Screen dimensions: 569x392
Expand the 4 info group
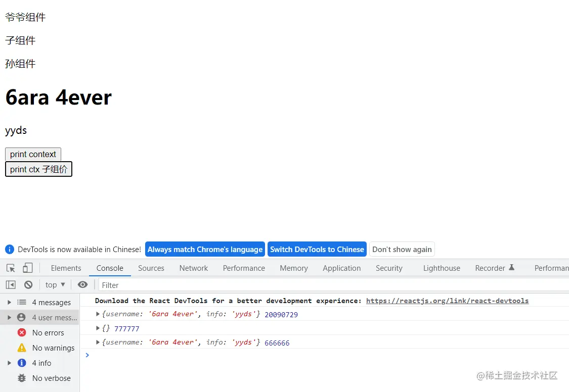click(10, 363)
